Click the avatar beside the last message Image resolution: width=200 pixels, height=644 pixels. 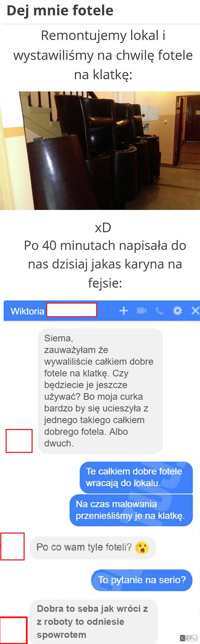(x=13, y=630)
